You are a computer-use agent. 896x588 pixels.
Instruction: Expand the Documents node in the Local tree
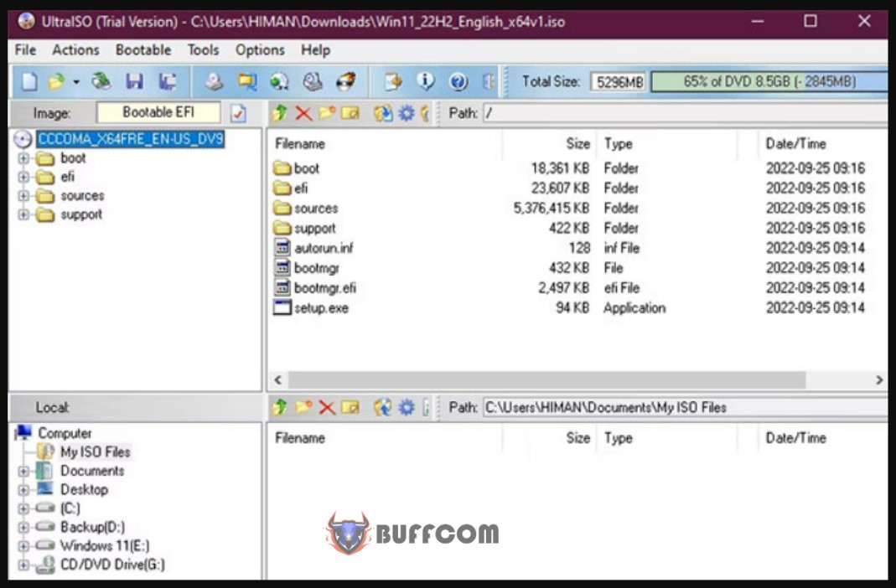point(23,471)
